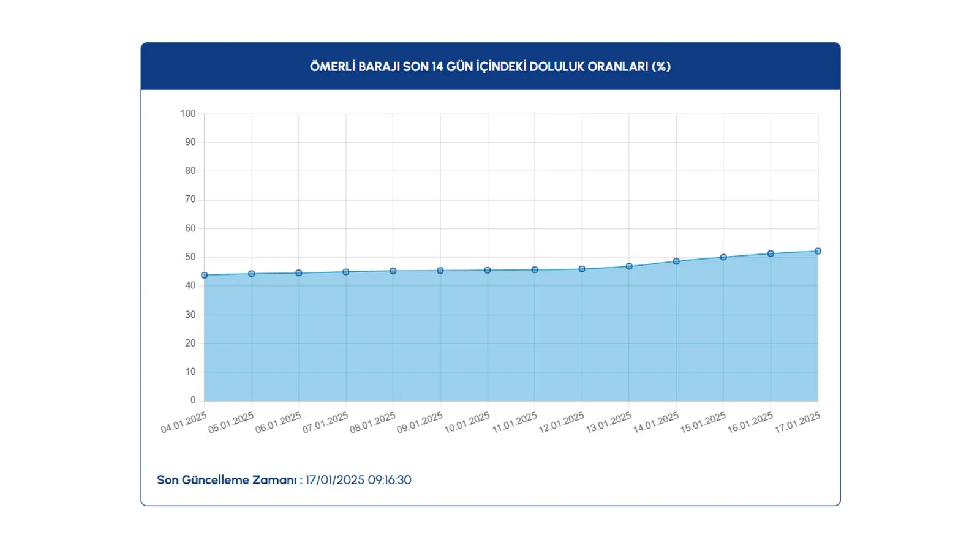Click the x-axis label 11.01.2025
The image size is (980, 551).
514,422
